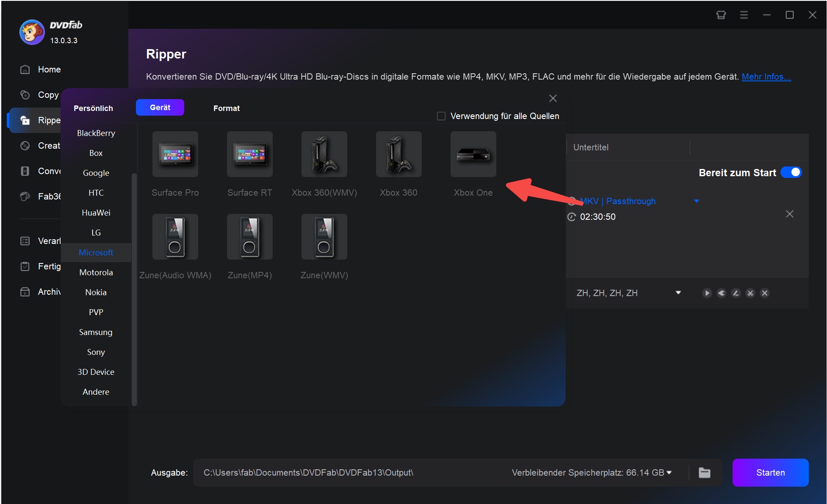This screenshot has width=827, height=504.
Task: Select Andere in the brand list
Action: coord(96,392)
